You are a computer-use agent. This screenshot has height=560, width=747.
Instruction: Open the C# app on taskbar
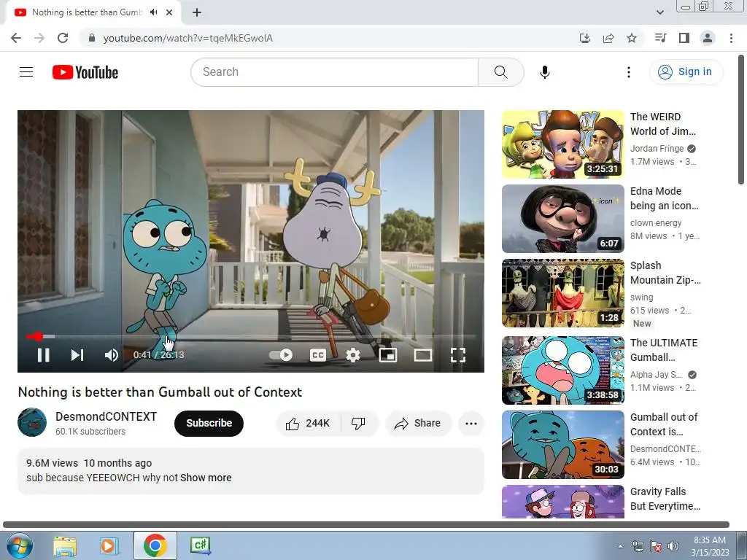click(x=200, y=545)
